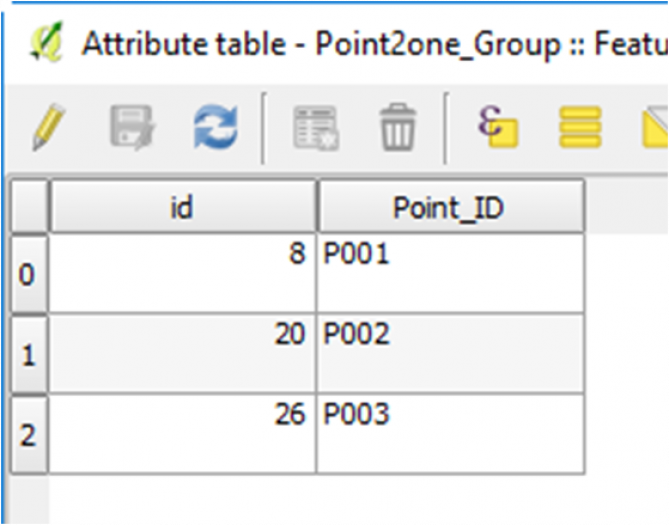
Task: Sort by the id column header
Action: coord(183,207)
